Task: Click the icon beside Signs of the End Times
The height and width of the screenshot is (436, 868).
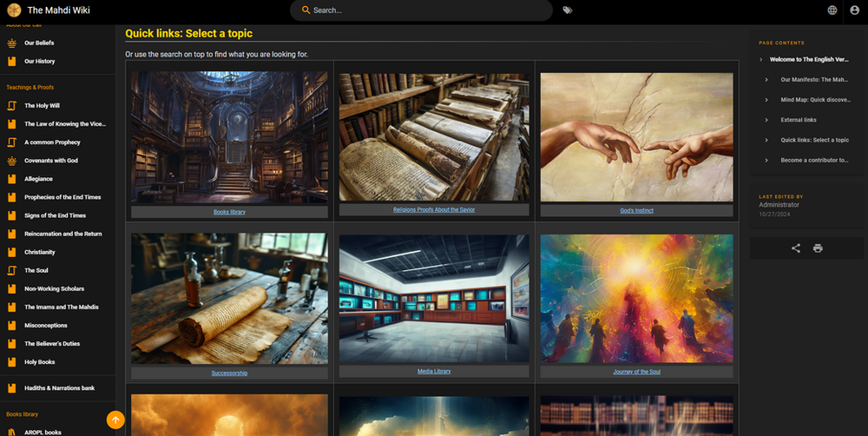Action: click(x=11, y=215)
